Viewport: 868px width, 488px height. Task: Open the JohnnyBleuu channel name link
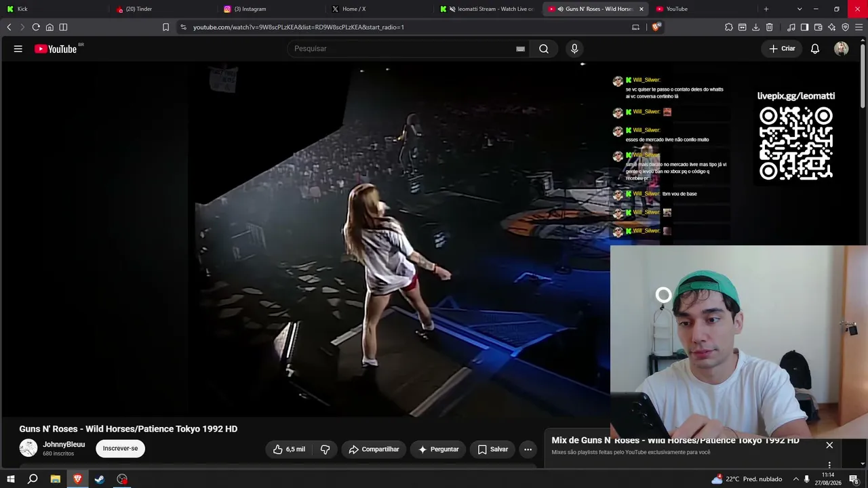[x=64, y=445]
